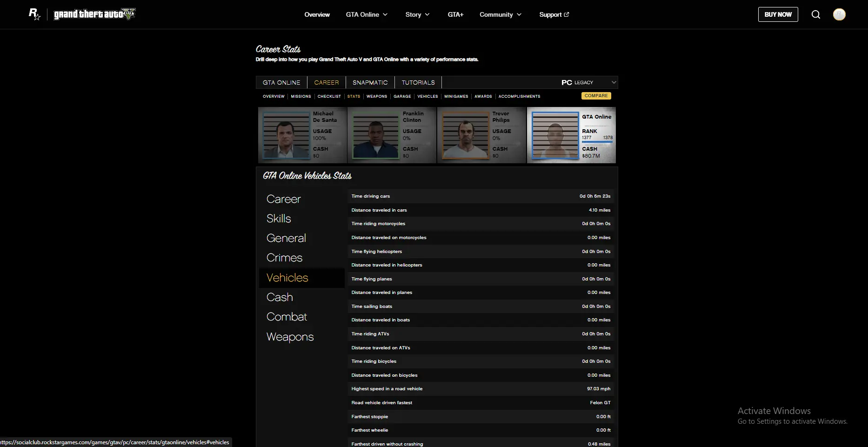Select Weapons in the stats sidebar
The width and height of the screenshot is (868, 447).
pos(290,337)
